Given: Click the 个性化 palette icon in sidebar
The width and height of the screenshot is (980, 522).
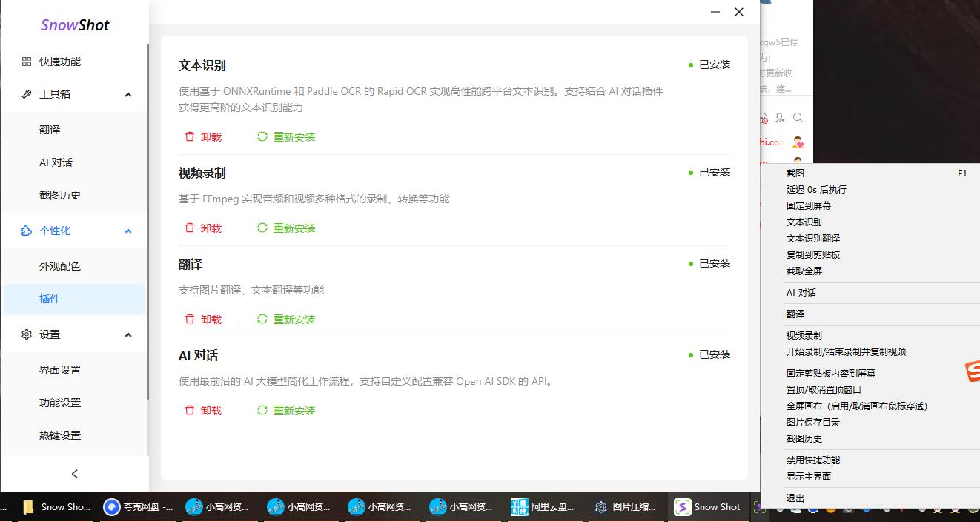Looking at the screenshot, I should tap(27, 231).
